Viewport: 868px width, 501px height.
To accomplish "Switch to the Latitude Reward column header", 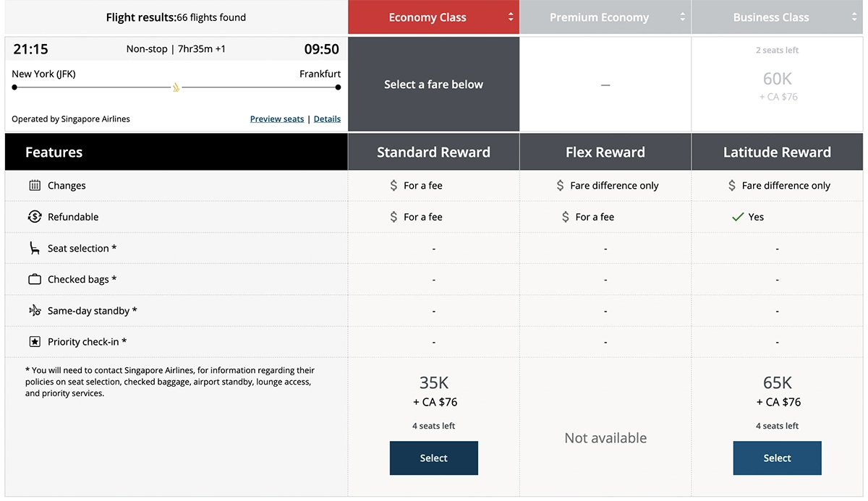I will pos(777,152).
